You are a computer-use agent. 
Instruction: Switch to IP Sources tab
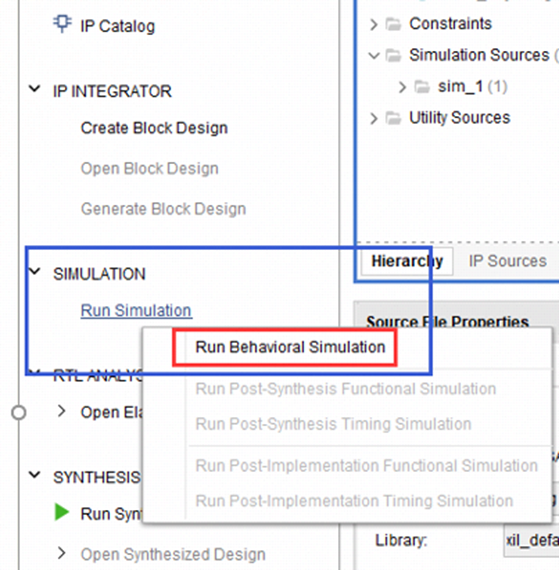pos(507,261)
